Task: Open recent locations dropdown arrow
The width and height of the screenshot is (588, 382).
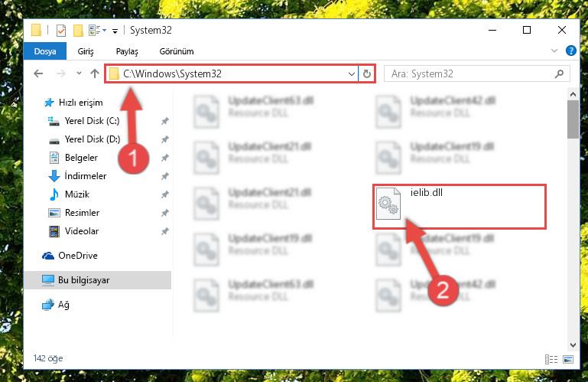Action: click(x=79, y=73)
